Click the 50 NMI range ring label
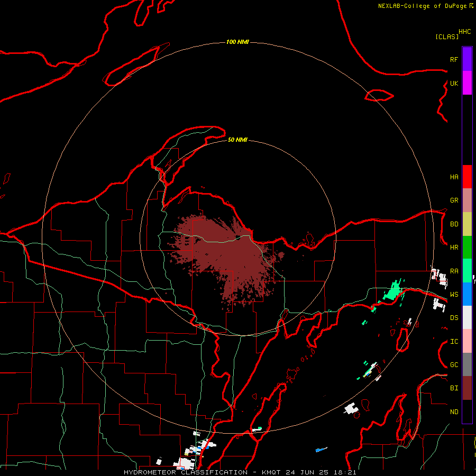Screen dimensions: 476x476 click(x=237, y=140)
